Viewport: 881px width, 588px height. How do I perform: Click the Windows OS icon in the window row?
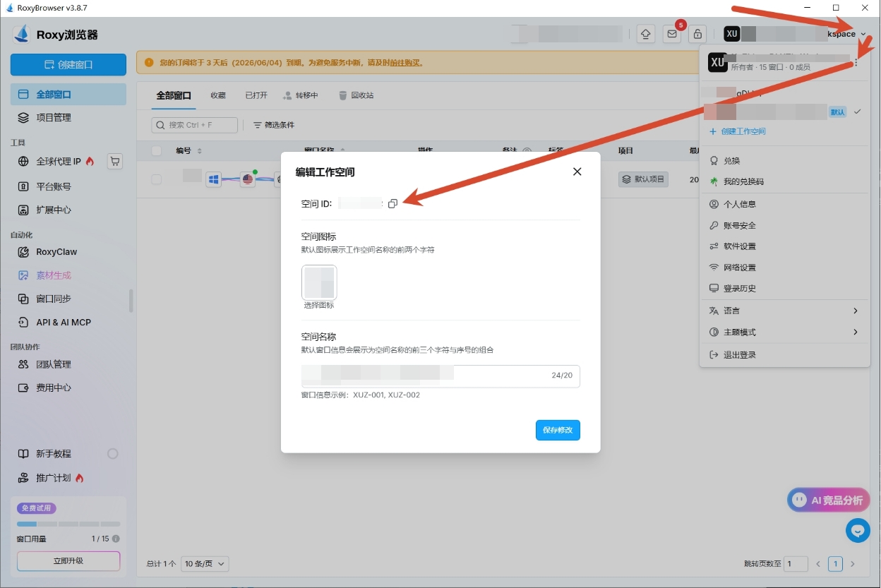[x=214, y=179]
